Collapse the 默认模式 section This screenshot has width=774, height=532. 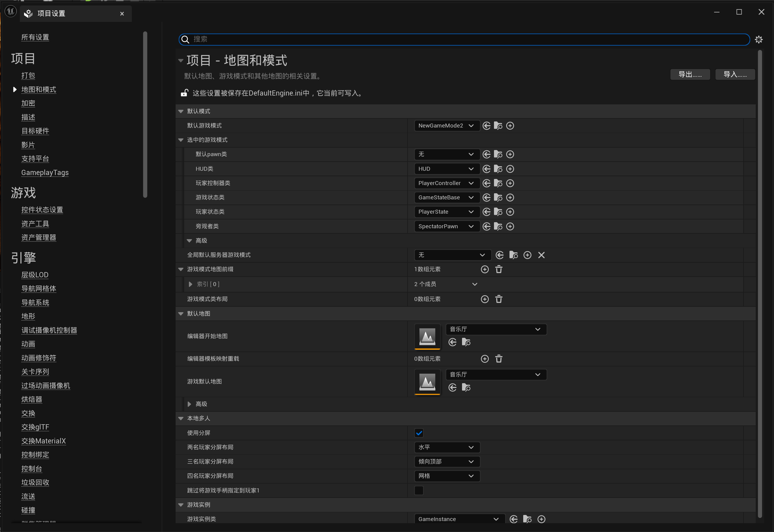(181, 111)
